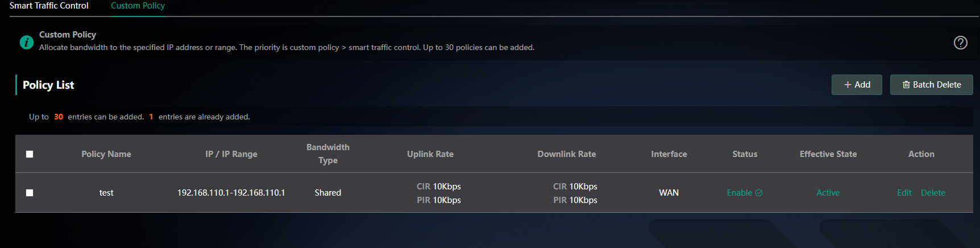
Task: Click the Active effective state text
Action: point(828,193)
